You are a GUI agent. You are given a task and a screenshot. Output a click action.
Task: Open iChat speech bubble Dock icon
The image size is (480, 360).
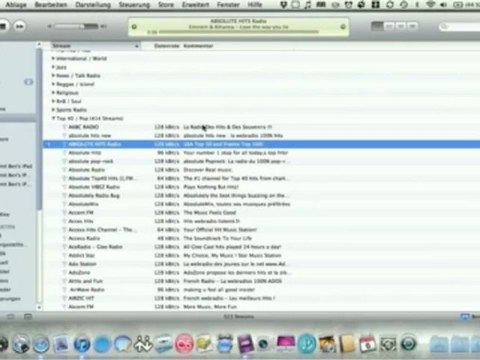(123, 344)
